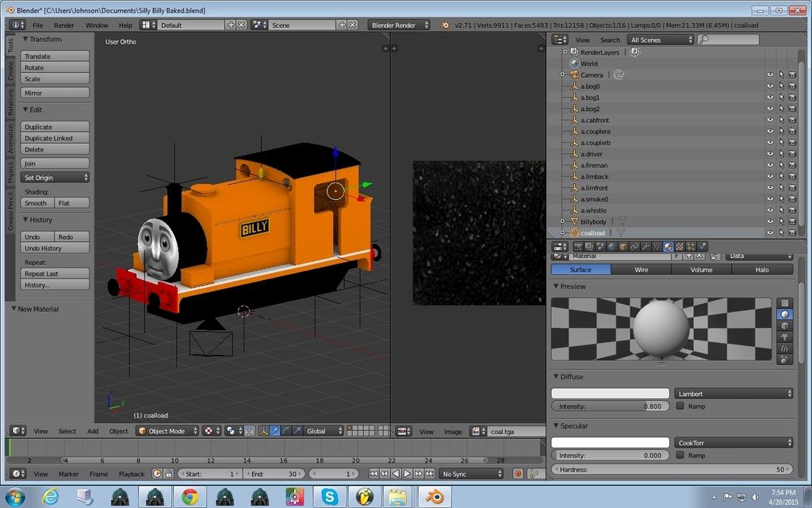Open the Object Data triangle icon
The image size is (812, 508).
click(657, 247)
